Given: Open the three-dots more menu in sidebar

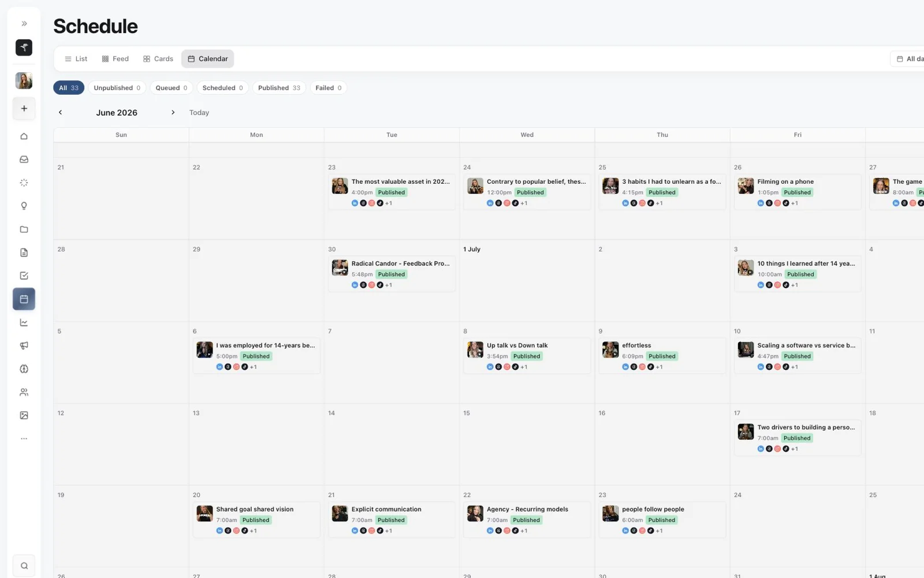Looking at the screenshot, I should point(24,439).
